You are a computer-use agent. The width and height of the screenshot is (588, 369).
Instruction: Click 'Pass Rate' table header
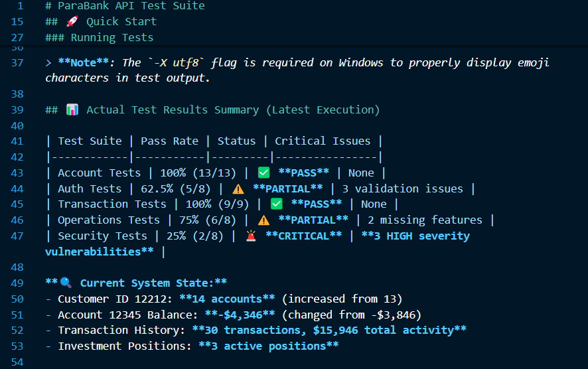click(x=169, y=141)
